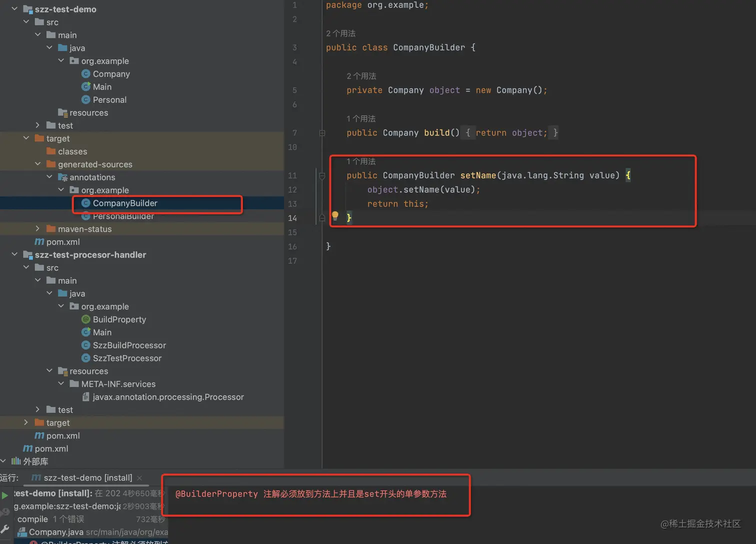756x544 pixels.
Task: Collapse the generated-sources folder
Action: click(37, 164)
